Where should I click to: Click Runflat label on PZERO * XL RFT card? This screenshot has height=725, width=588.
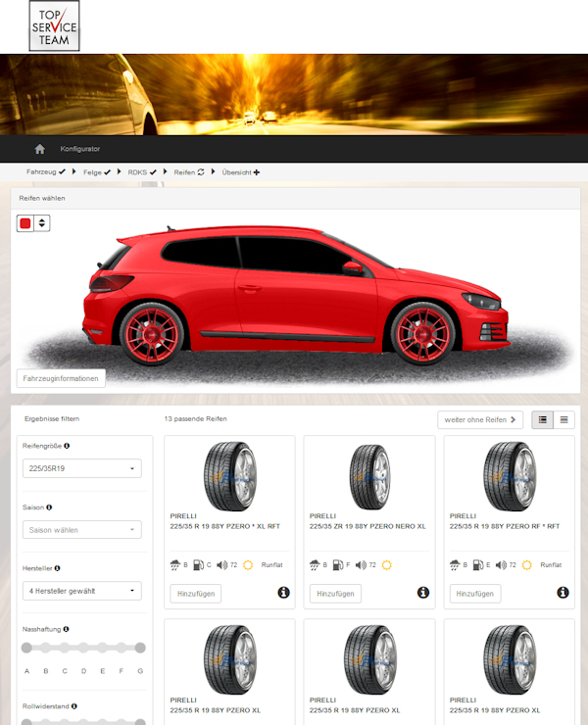[x=272, y=565]
